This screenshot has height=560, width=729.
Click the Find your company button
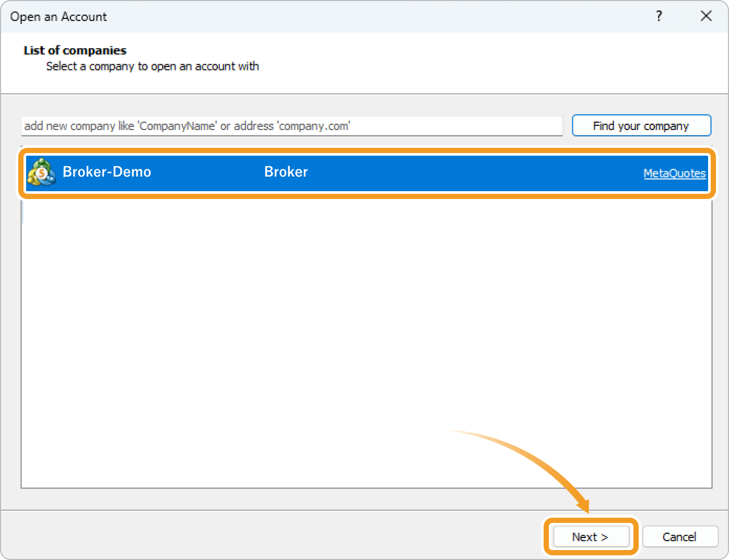(641, 126)
